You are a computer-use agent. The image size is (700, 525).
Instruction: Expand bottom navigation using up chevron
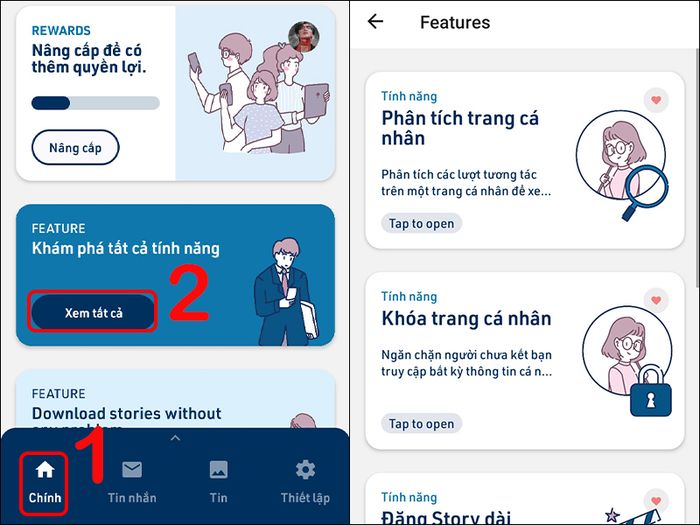[x=175, y=438]
